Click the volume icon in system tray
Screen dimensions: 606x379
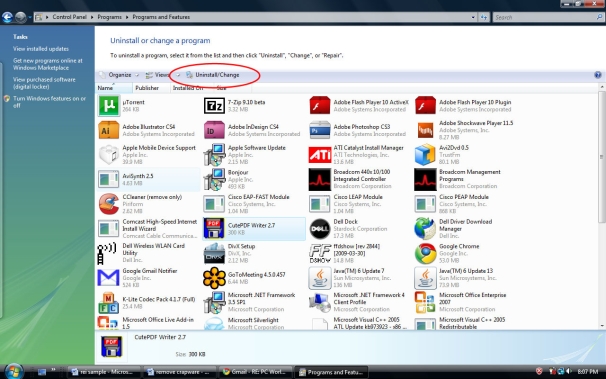pyautogui.click(x=569, y=371)
